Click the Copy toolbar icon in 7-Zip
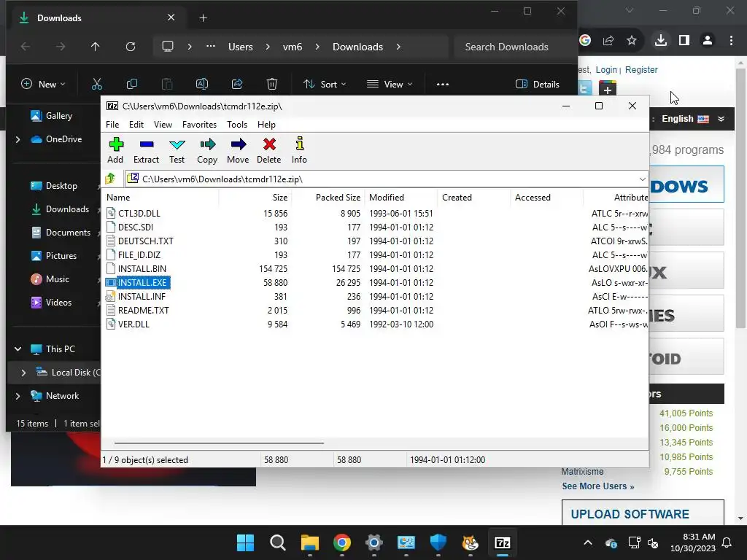This screenshot has height=560, width=747. [207, 150]
